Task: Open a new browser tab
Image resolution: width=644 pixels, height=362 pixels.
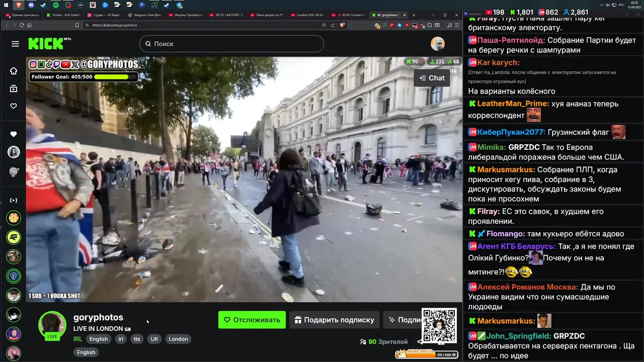Action: 414,15
